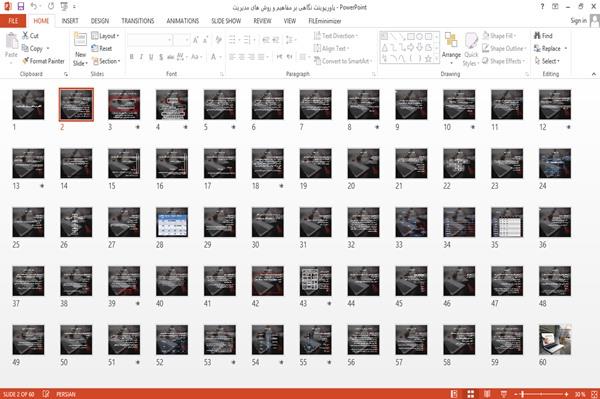Clear all formatting

tap(218, 40)
